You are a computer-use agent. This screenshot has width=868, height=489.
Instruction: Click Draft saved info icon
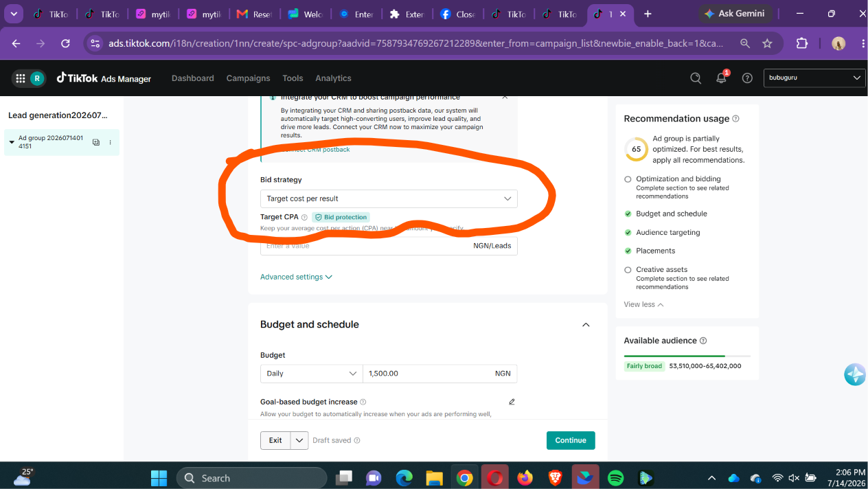[x=357, y=440]
